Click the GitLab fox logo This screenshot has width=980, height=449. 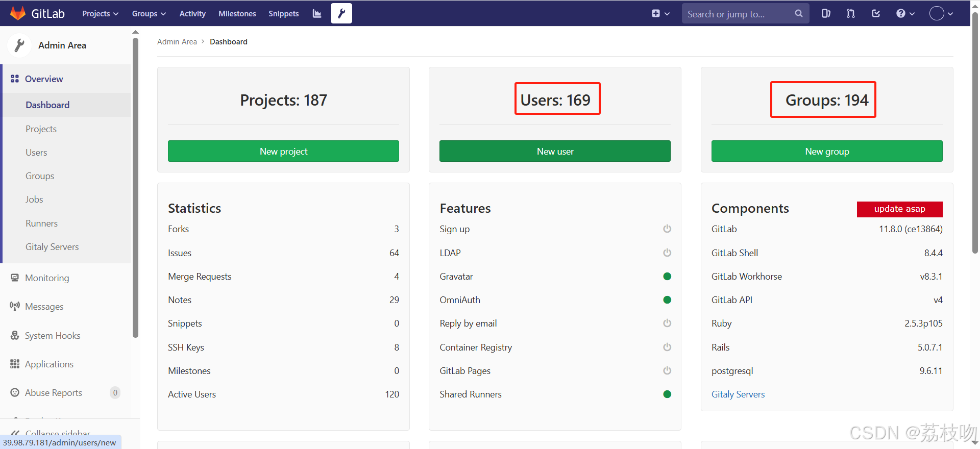(x=18, y=13)
